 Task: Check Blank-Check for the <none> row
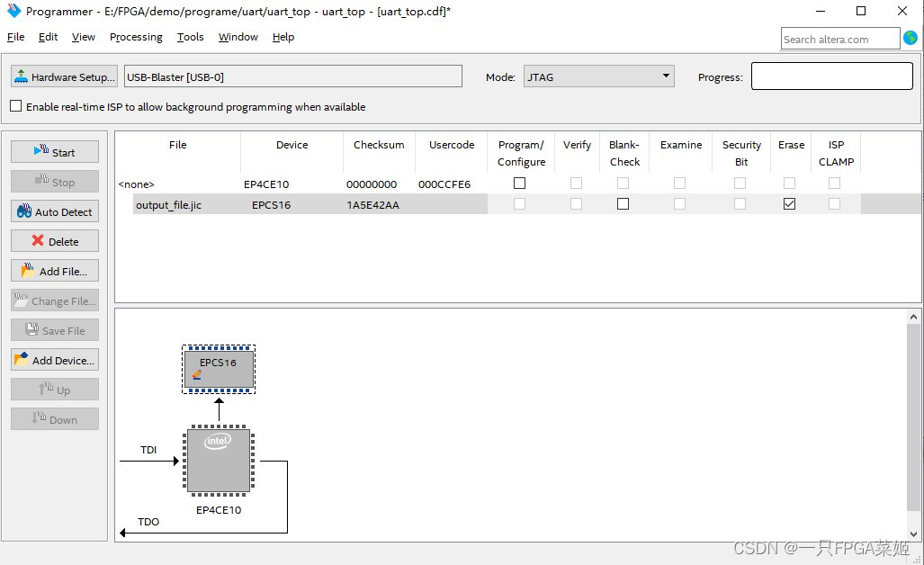click(623, 184)
